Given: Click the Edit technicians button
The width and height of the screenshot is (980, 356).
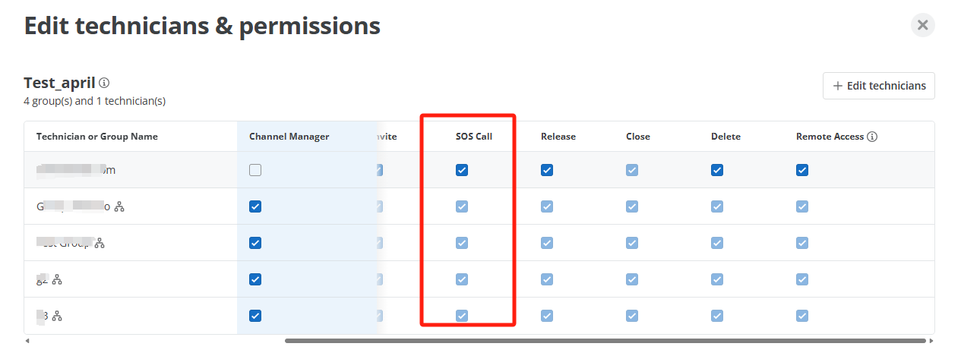Looking at the screenshot, I should pyautogui.click(x=879, y=86).
